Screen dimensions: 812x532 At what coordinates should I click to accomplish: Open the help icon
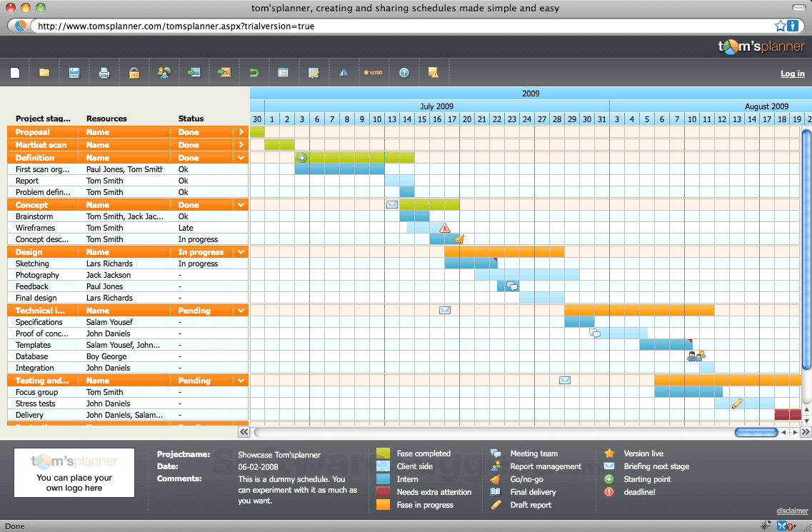tap(404, 71)
